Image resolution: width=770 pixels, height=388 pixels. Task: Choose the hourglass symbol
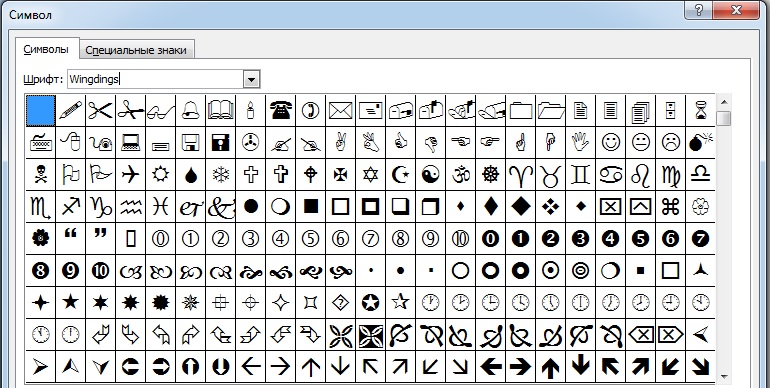[700, 111]
